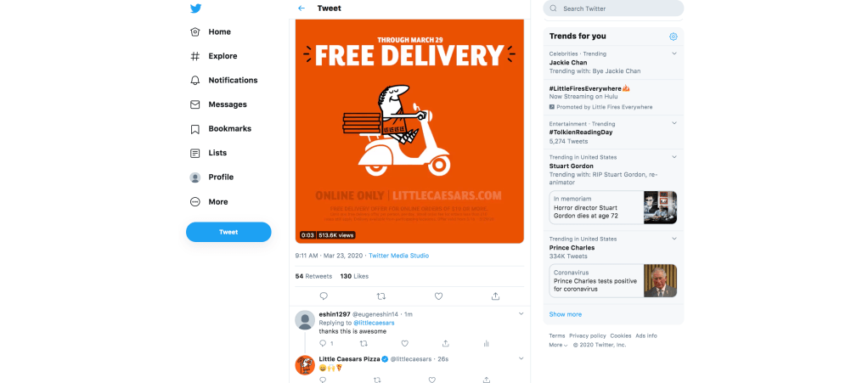Image resolution: width=868 pixels, height=383 pixels.
Task: Reply to the Little Caesars free delivery tweet
Action: [x=324, y=296]
